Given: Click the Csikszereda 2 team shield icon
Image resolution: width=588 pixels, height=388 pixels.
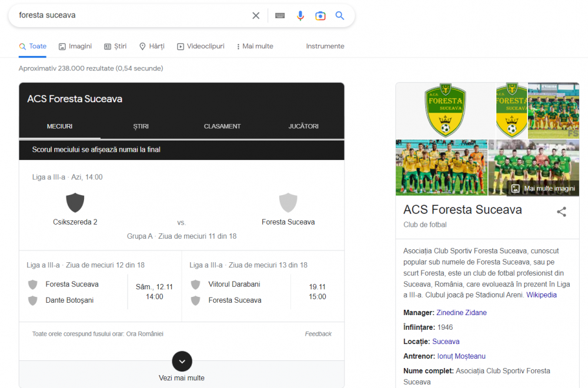Looking at the screenshot, I should click(x=75, y=203).
